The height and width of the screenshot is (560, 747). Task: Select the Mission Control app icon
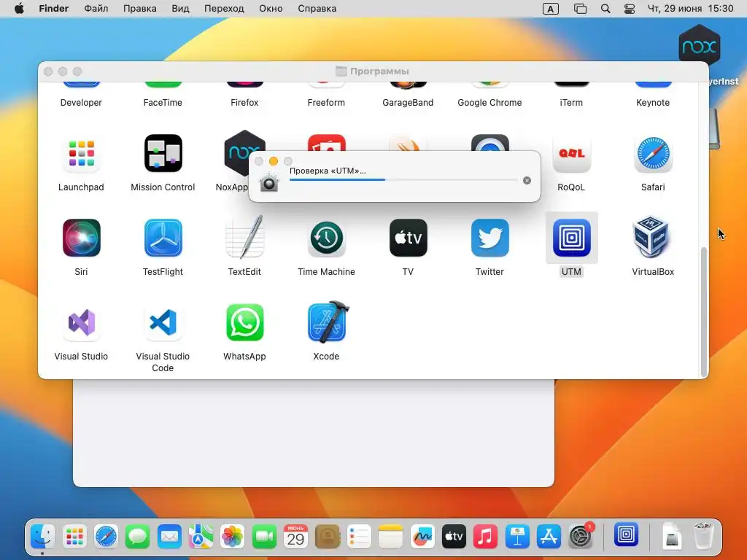click(x=163, y=153)
